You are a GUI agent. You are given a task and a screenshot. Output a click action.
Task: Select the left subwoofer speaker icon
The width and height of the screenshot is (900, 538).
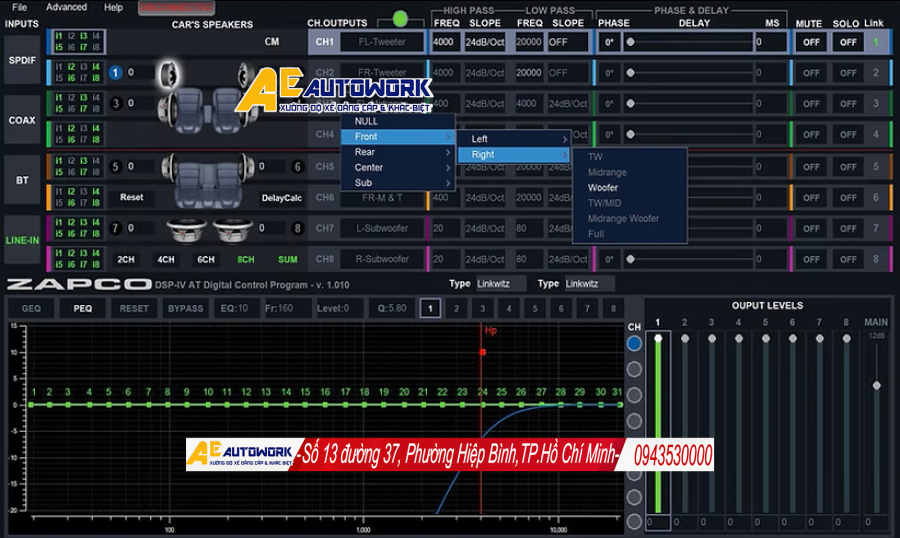(187, 230)
